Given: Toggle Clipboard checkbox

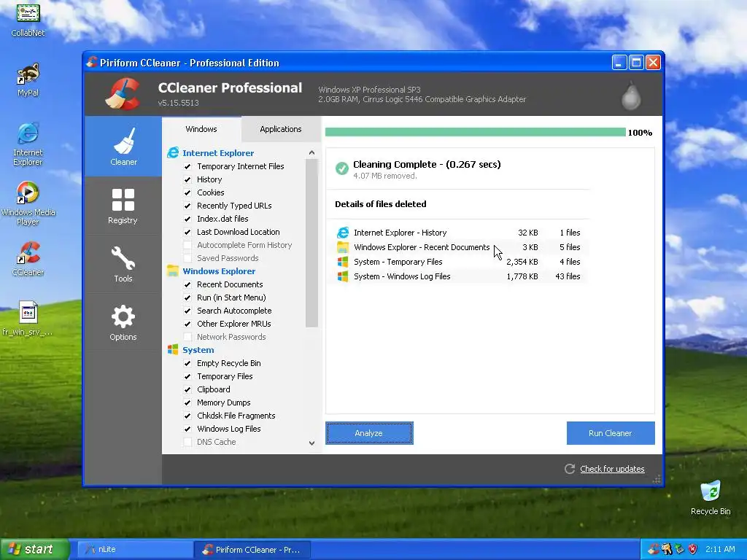Looking at the screenshot, I should point(187,389).
